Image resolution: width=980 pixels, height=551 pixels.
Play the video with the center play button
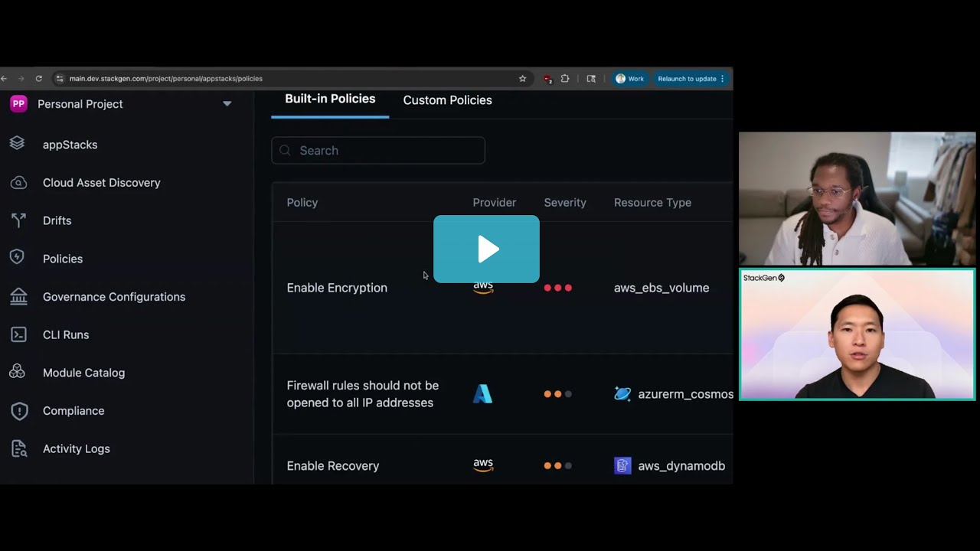tap(486, 249)
